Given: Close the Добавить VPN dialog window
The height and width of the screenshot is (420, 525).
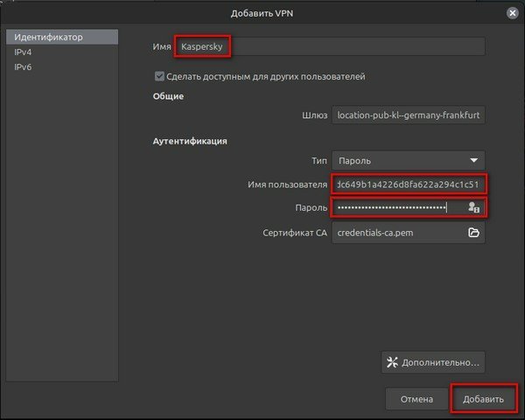Looking at the screenshot, I should (511, 12).
